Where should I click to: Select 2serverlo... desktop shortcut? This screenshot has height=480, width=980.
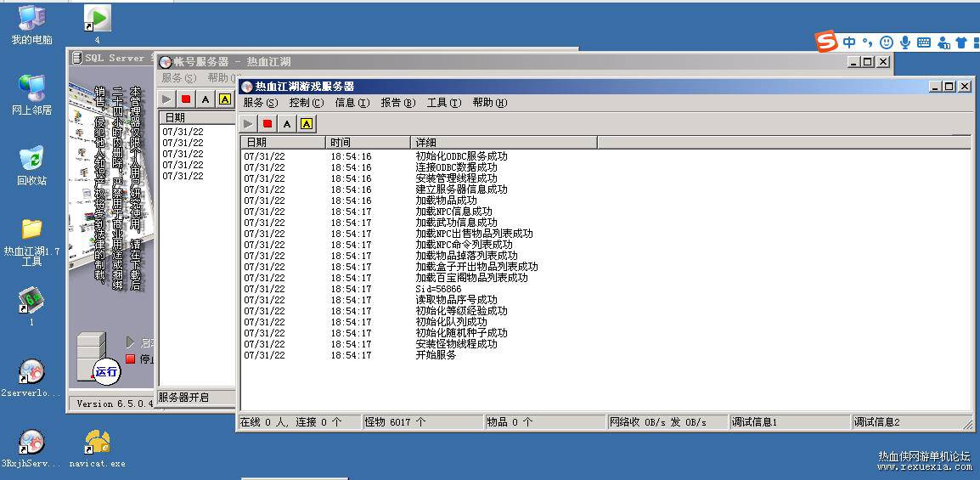(x=32, y=377)
